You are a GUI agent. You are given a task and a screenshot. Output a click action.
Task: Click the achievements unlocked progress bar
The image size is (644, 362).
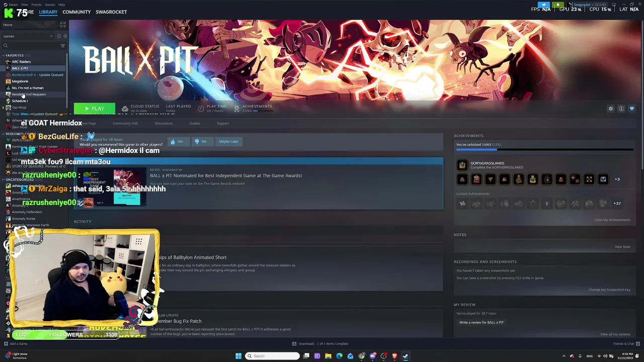click(545, 150)
